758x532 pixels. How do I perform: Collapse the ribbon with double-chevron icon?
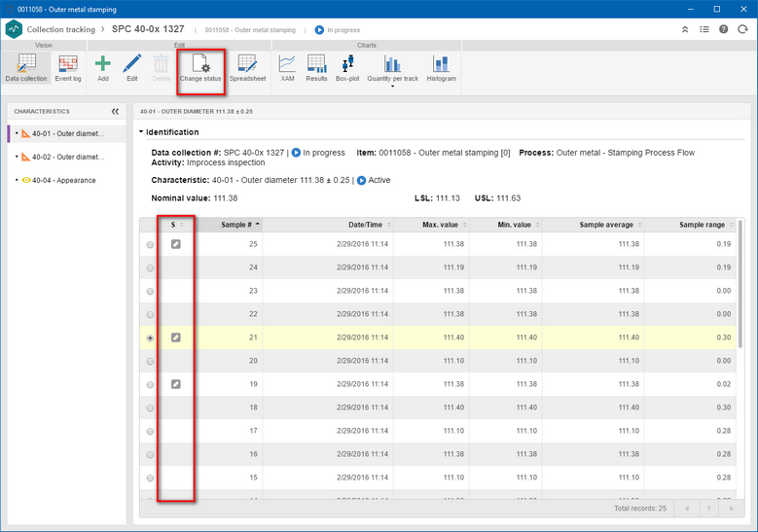685,29
